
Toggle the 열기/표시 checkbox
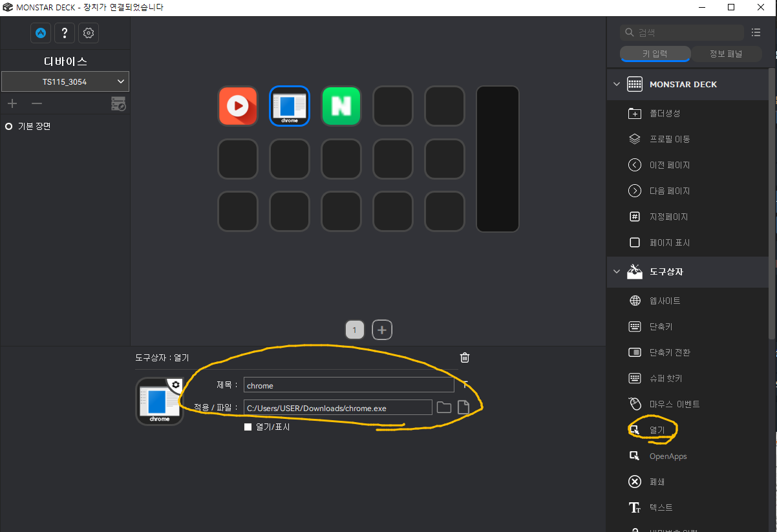(x=248, y=427)
